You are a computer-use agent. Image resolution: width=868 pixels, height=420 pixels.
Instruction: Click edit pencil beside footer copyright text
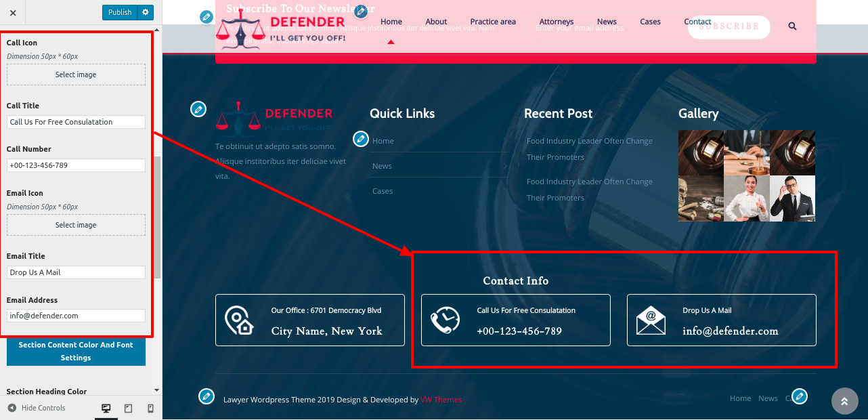click(x=207, y=396)
